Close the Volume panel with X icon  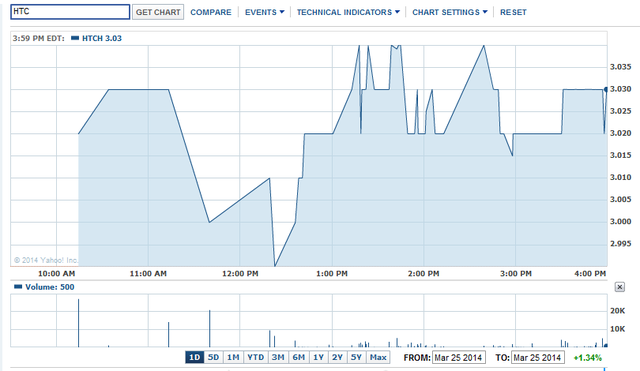pos(619,287)
